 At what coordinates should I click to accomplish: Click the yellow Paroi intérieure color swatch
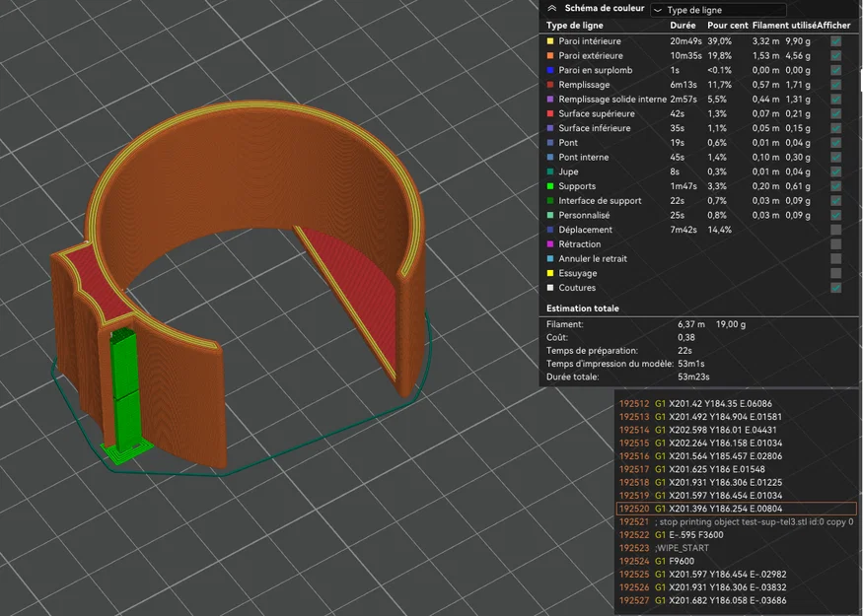pos(549,41)
